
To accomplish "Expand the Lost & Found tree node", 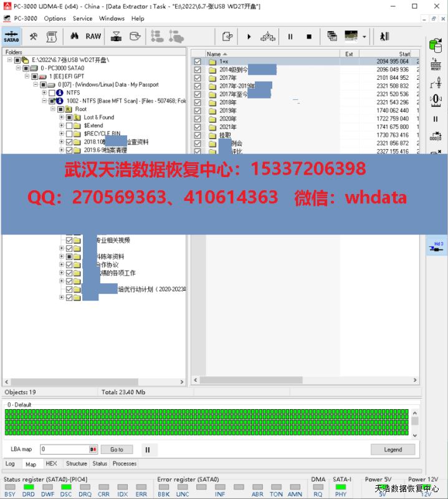I will click(x=61, y=117).
